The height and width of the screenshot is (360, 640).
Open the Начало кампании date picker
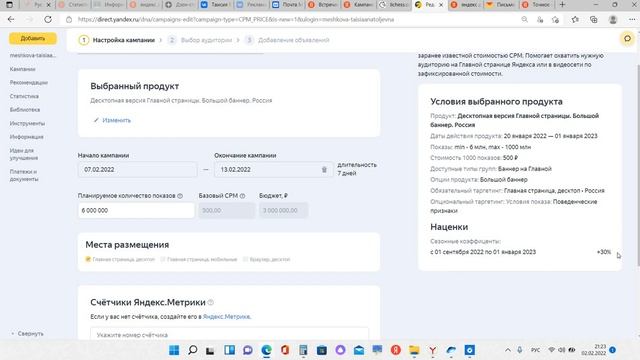pos(137,169)
